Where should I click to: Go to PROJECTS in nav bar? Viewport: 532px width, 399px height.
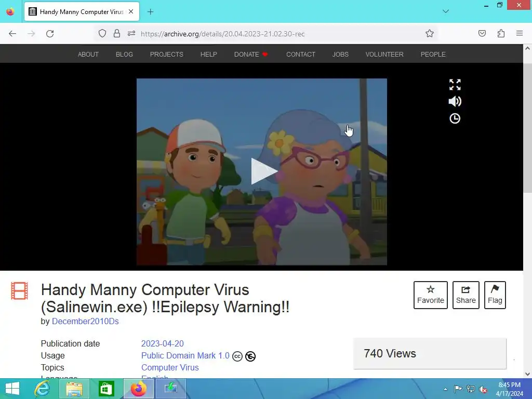[167, 54]
